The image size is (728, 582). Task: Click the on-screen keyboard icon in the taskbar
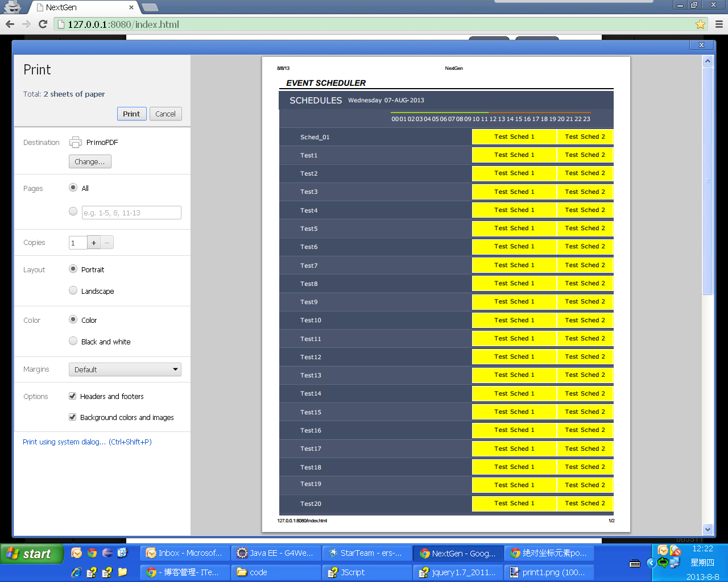(635, 563)
